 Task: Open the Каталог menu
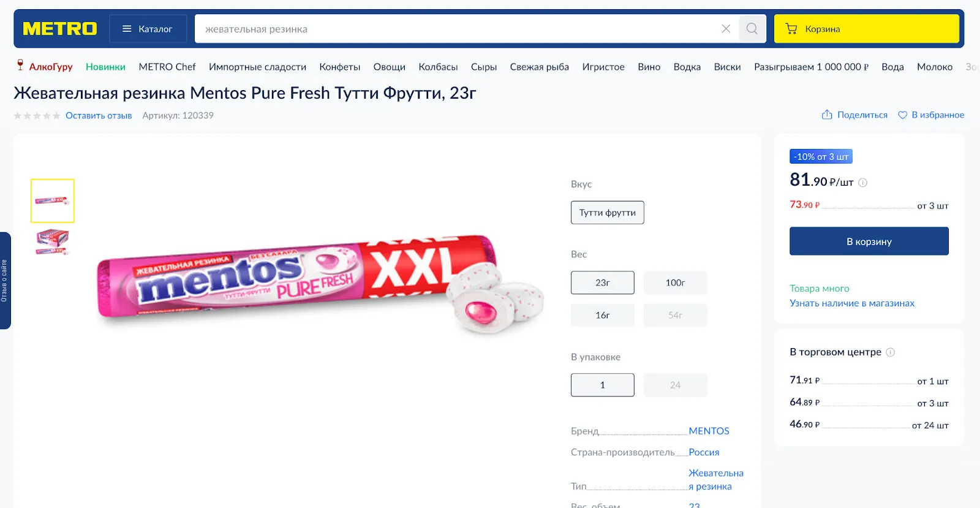pos(148,29)
